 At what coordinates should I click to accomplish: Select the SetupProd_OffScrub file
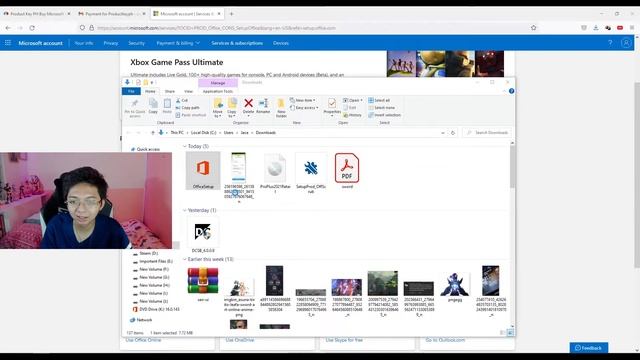(311, 173)
